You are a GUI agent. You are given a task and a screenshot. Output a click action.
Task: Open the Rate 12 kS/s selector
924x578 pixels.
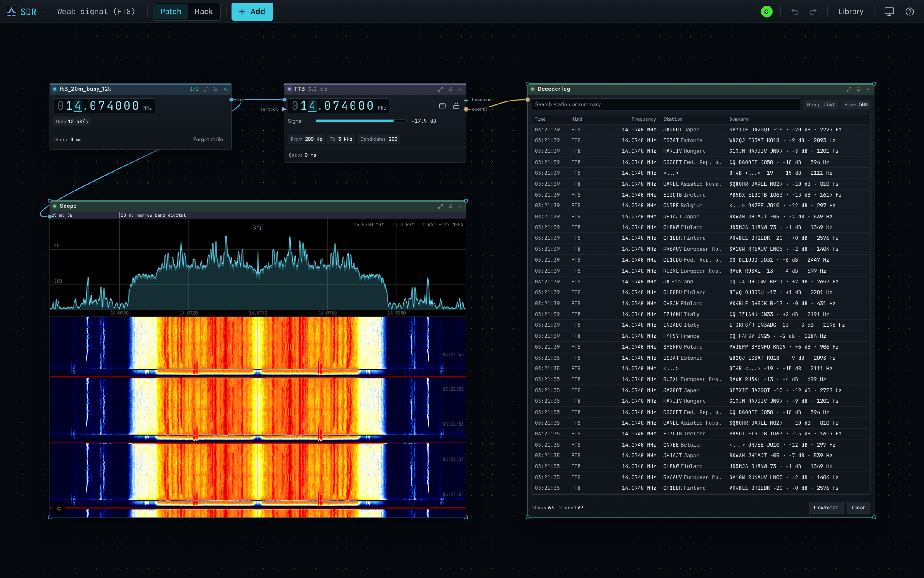(72, 122)
